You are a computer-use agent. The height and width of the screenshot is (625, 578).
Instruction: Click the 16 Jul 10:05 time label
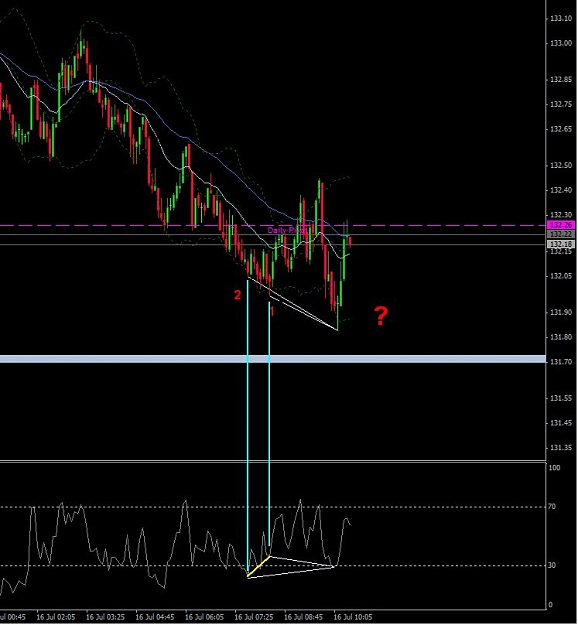(x=353, y=617)
